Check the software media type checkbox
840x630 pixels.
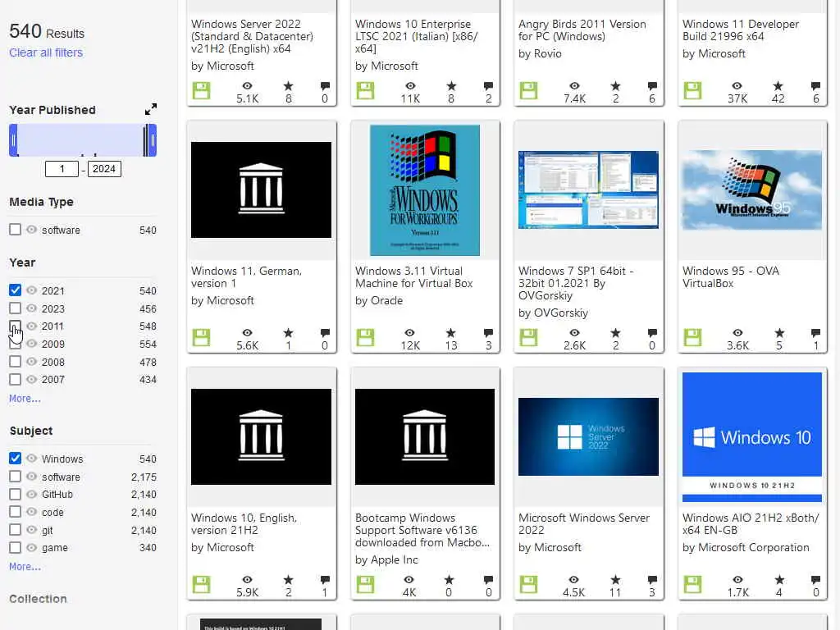(15, 230)
